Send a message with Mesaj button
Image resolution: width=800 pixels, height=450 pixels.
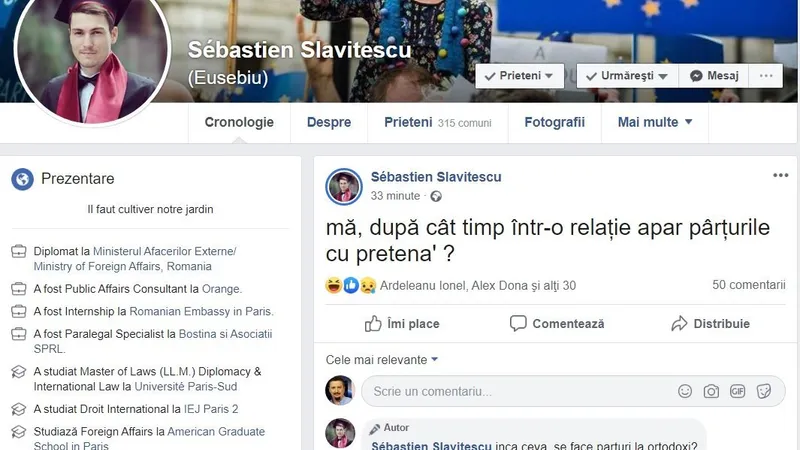[x=714, y=76]
